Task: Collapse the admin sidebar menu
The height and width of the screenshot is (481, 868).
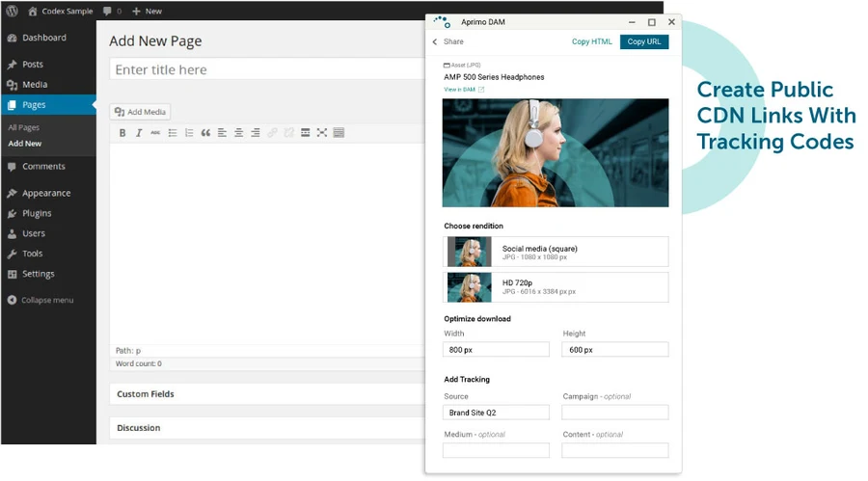Action: [41, 300]
